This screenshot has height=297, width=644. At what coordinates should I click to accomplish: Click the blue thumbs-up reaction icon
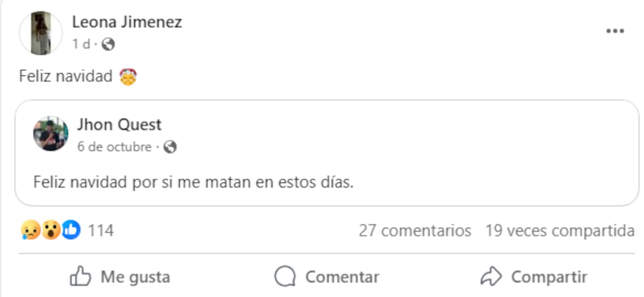pyautogui.click(x=71, y=231)
